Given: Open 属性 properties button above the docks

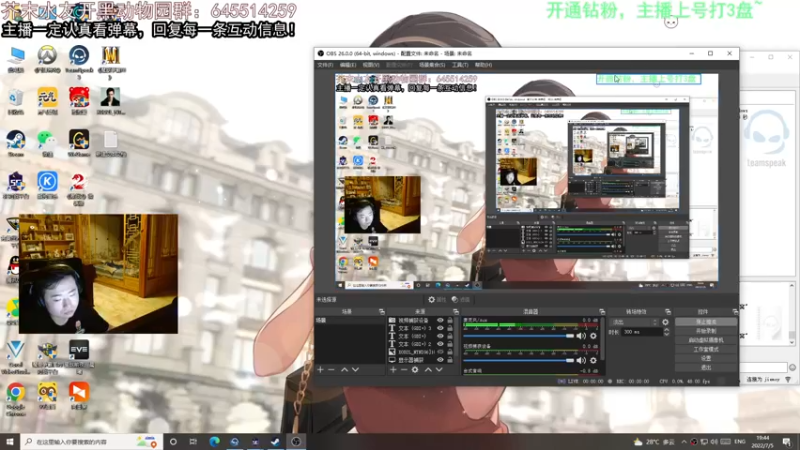Looking at the screenshot, I should pos(437,299).
